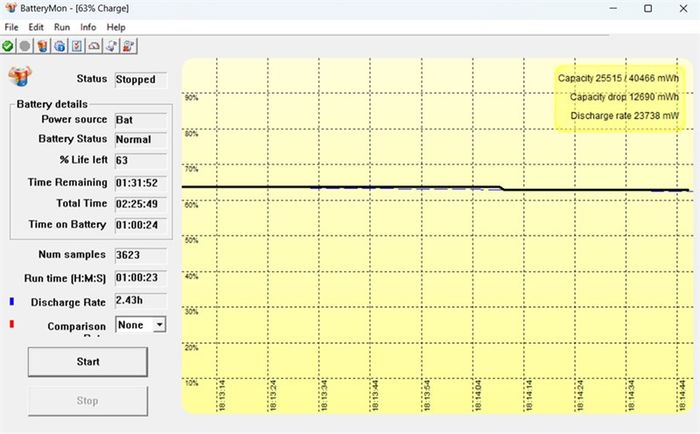Click the Capacity drop 12690 mWh text

tap(624, 97)
